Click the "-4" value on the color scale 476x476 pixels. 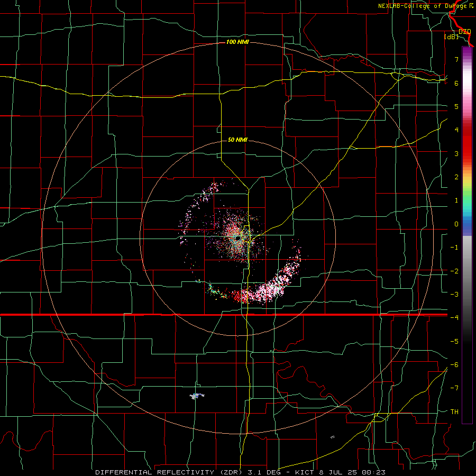[454, 317]
